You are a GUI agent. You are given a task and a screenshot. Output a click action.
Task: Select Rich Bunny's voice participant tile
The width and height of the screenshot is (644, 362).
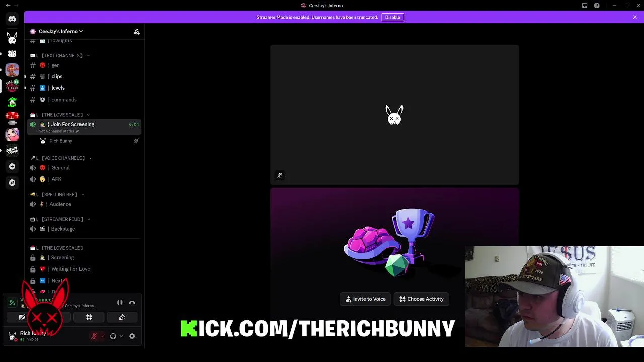394,115
